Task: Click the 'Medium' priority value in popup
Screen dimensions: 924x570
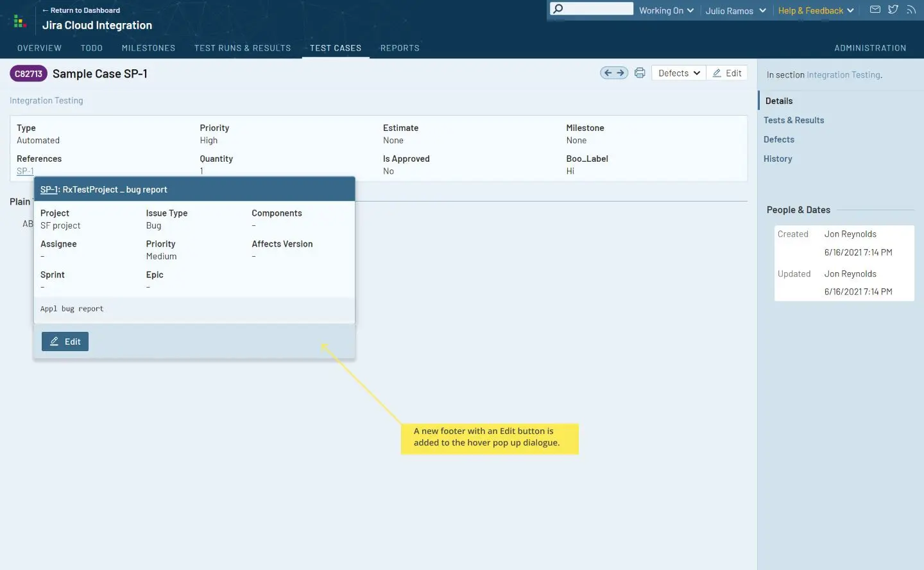Action: [161, 257]
